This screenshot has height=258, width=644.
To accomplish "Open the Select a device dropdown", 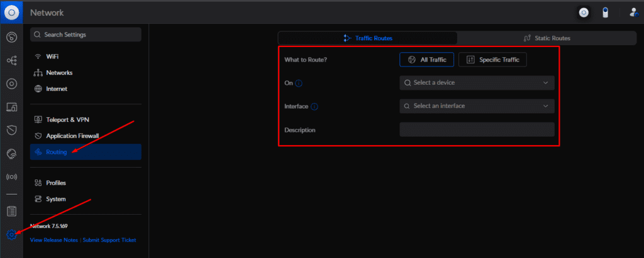I will click(477, 83).
